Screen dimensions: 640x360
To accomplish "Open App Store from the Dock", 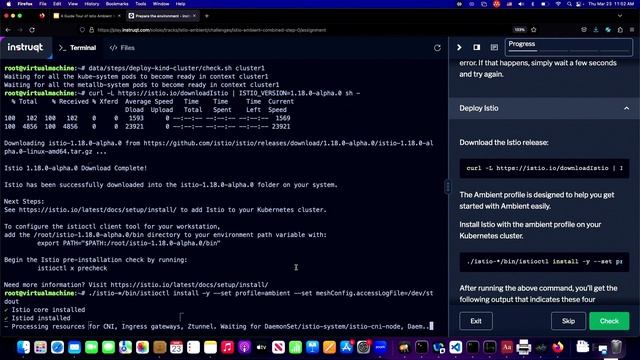I will pyautogui.click(x=346, y=347).
